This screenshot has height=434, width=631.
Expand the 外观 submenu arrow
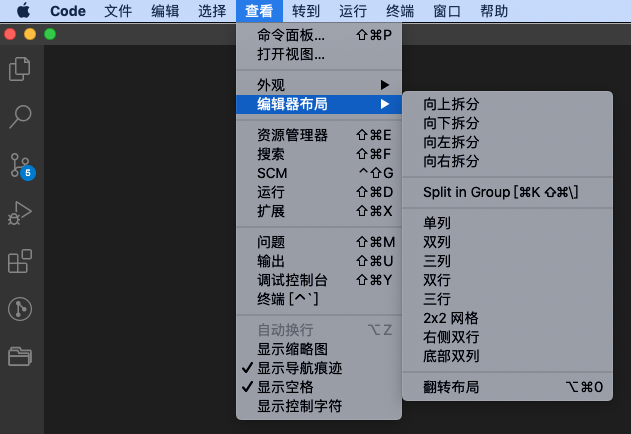pos(385,85)
